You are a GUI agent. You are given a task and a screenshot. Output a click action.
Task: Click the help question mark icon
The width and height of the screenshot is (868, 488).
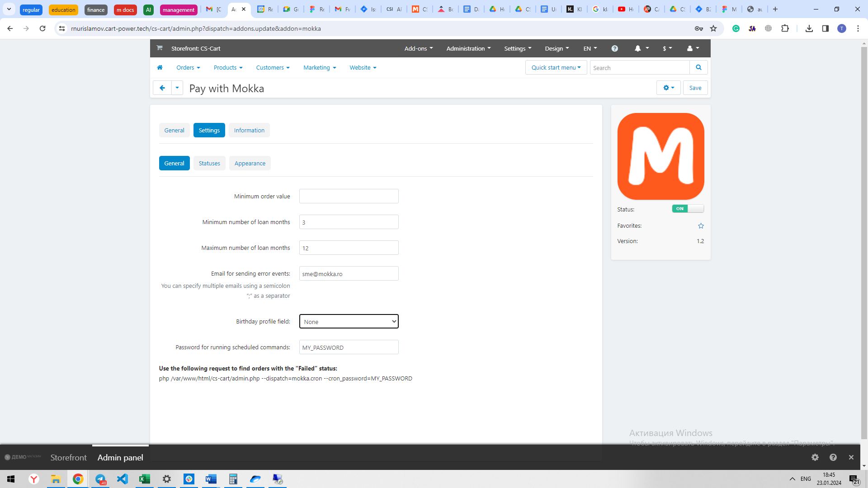[614, 48]
